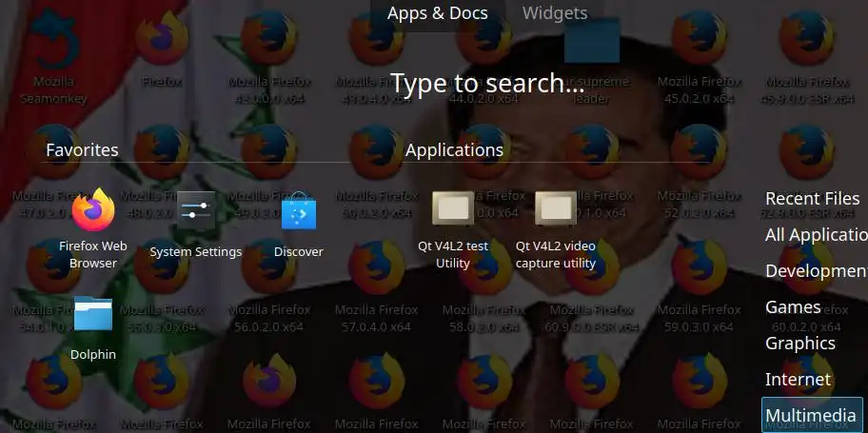Image resolution: width=868 pixels, height=433 pixels.
Task: Open Qt V4L2 video capture utility
Action: point(555,229)
